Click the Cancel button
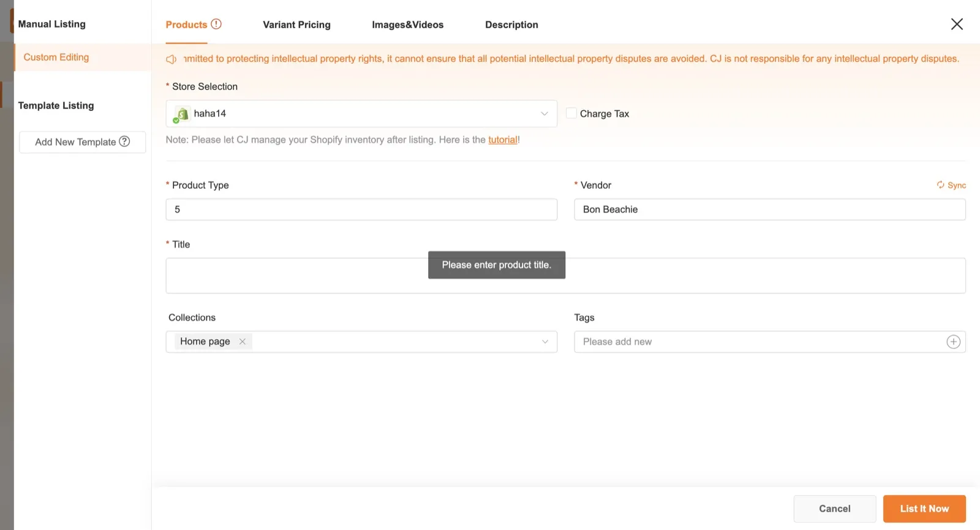The width and height of the screenshot is (980, 530). [835, 509]
